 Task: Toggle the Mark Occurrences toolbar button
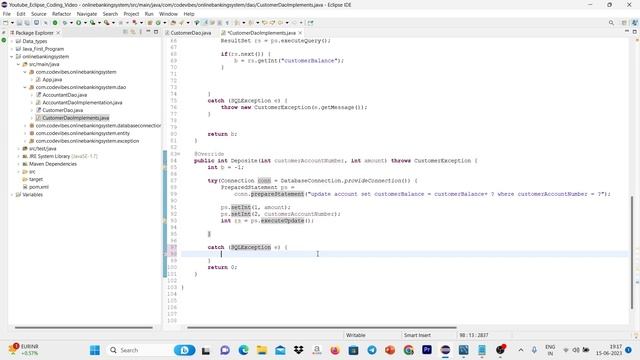click(205, 23)
